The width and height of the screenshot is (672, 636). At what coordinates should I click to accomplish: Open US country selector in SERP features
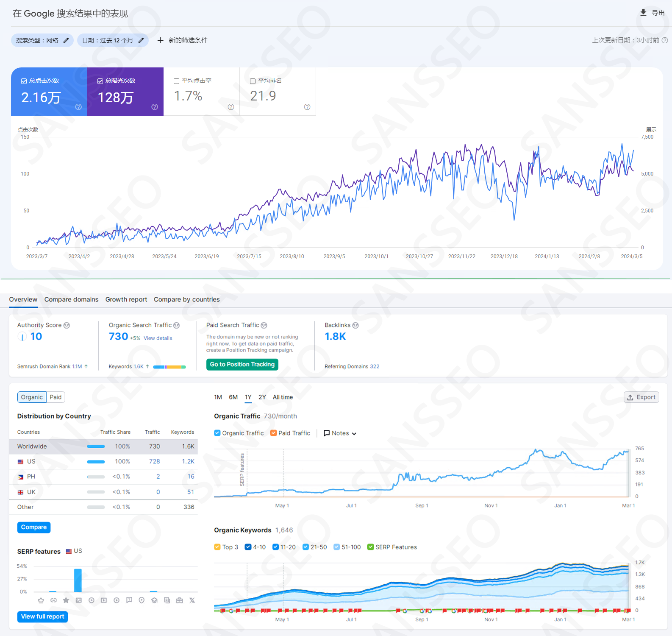pyautogui.click(x=74, y=551)
